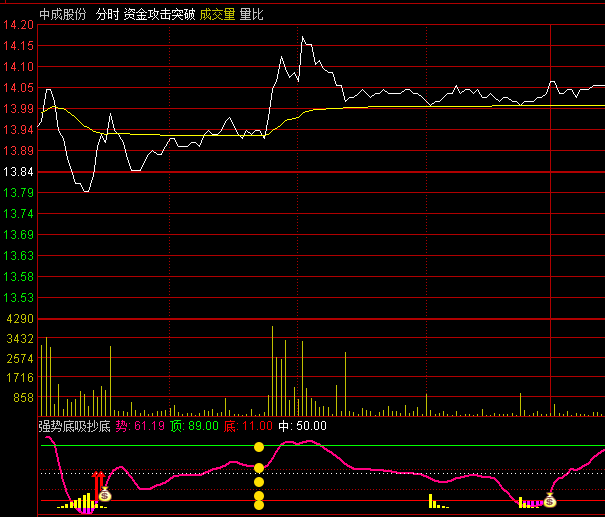Click the bottom yellow dot in indicator panel
605x517 pixels.
pos(259,505)
